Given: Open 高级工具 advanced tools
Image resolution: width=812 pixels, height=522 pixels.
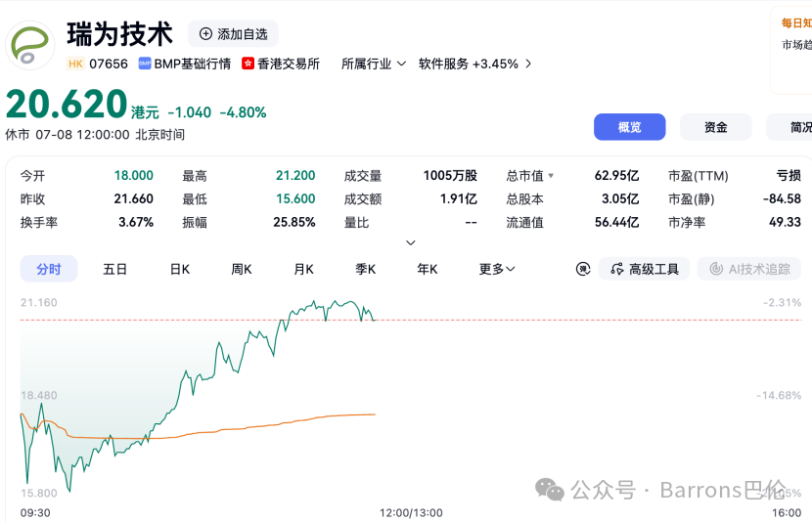Looking at the screenshot, I should click(644, 269).
